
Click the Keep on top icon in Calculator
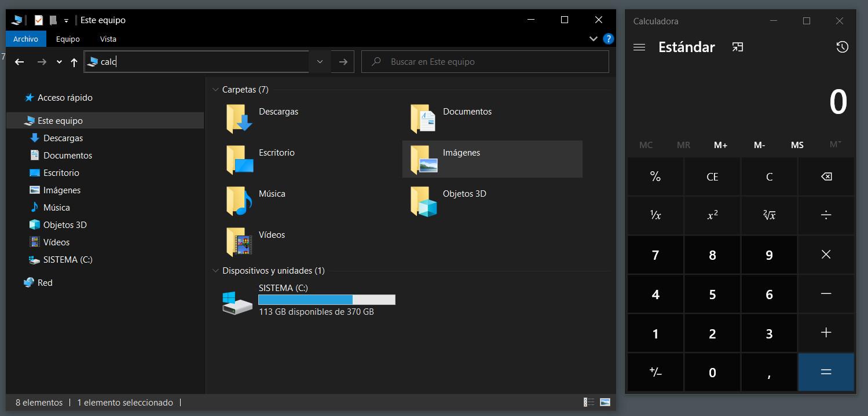click(x=737, y=47)
